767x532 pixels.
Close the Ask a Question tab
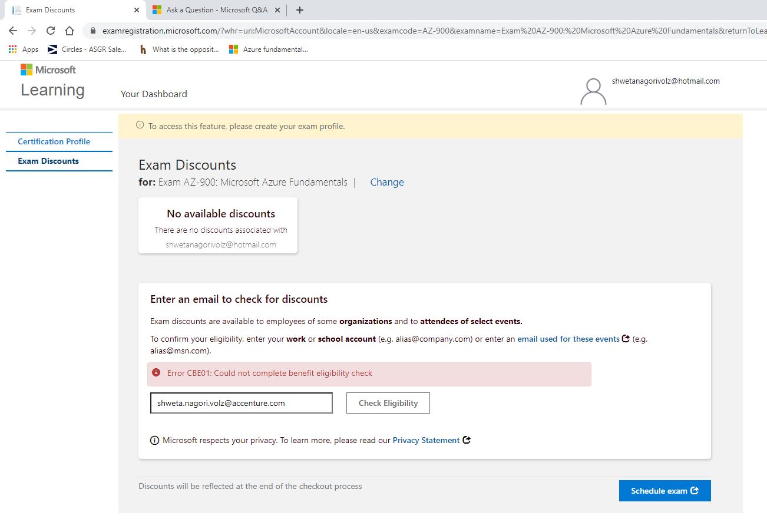277,10
